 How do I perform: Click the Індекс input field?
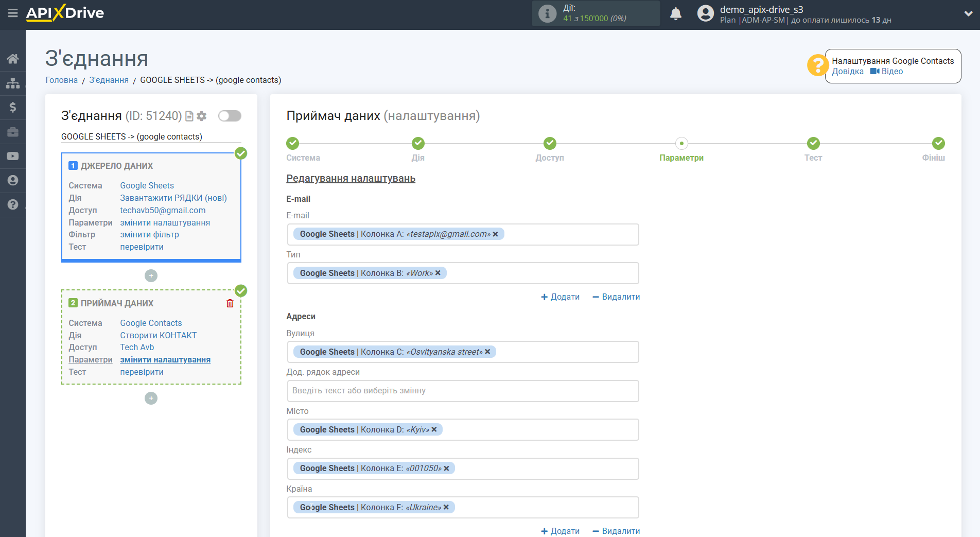(x=463, y=469)
